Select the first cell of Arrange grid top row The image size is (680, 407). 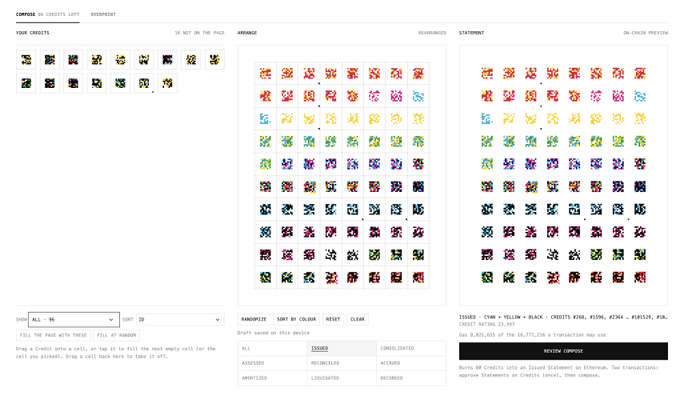coord(265,73)
